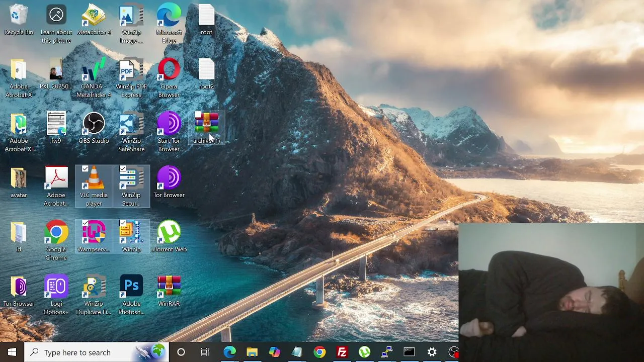Launch FileZilla from the taskbar

tap(342, 352)
